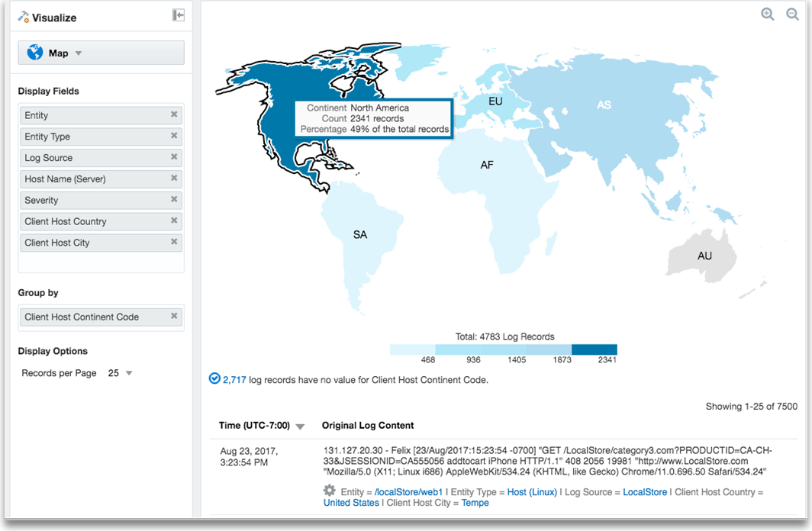
Task: Remove Client Host Continent Code grouping
Action: [x=174, y=316]
